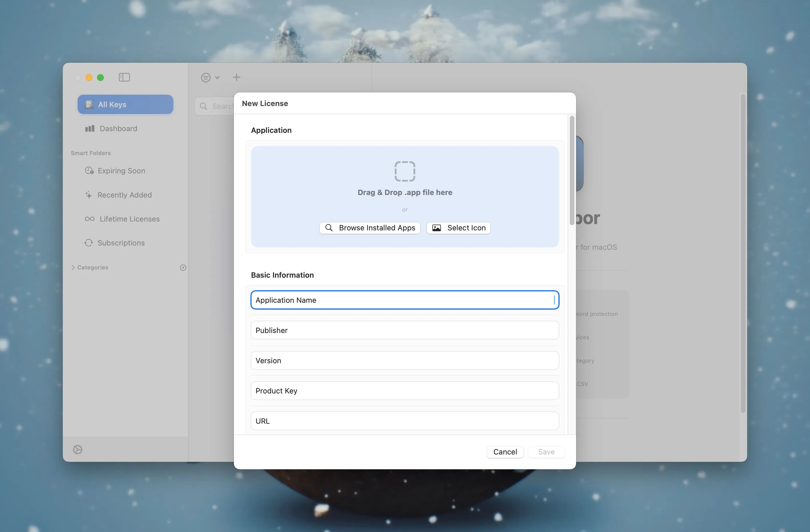The image size is (810, 532).
Task: Toggle the sidebar panel icon
Action: [x=124, y=78]
